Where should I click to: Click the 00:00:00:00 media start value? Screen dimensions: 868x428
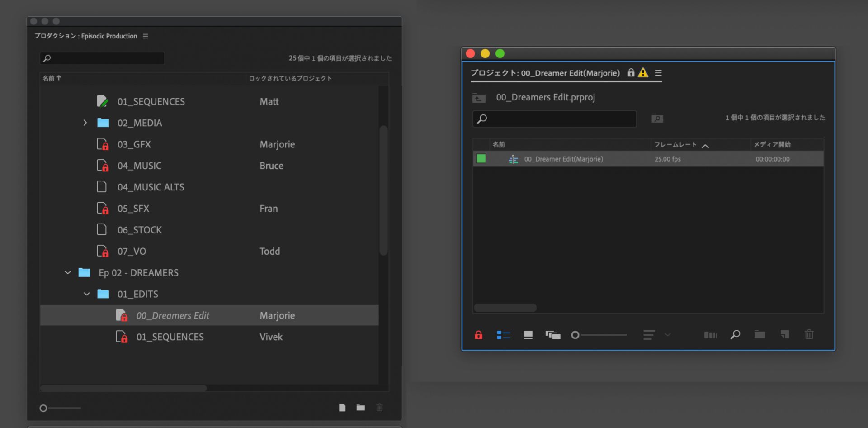coord(773,159)
